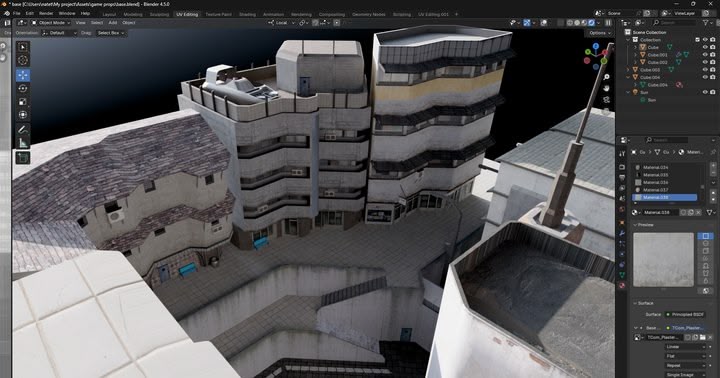The image size is (720, 378).
Task: Activate the Rotate tool
Action: (x=22, y=88)
